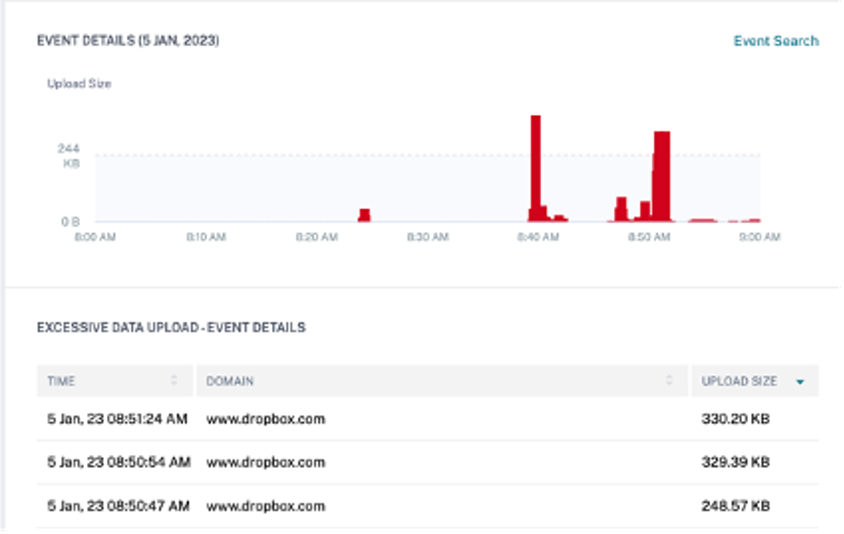
Task: Select the wide red bar near 8:51 AM
Action: [x=661, y=175]
